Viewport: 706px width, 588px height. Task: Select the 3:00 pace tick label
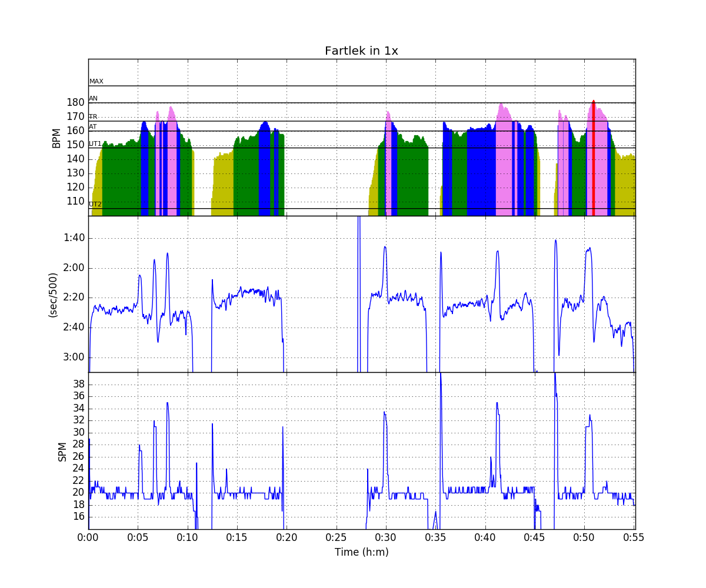click(74, 358)
